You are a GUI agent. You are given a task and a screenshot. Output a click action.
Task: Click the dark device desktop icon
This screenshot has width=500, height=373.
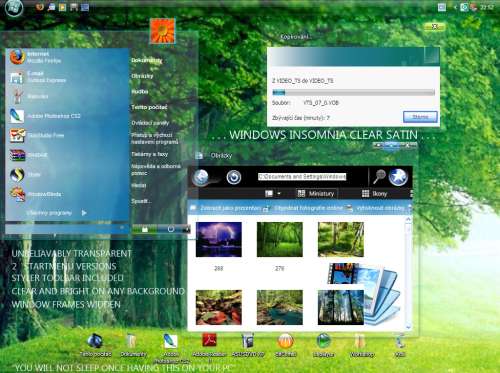[x=248, y=345]
